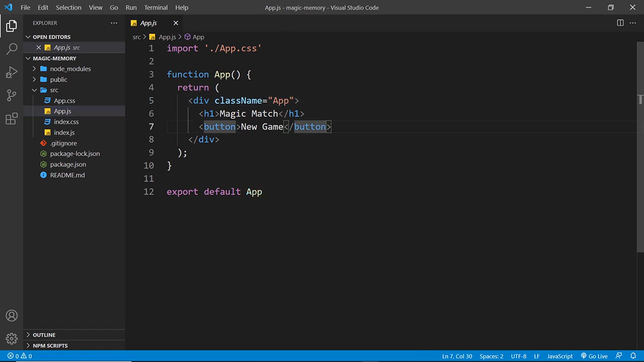Open the Edit menu
Screen dimensions: 644x362
[43, 7]
